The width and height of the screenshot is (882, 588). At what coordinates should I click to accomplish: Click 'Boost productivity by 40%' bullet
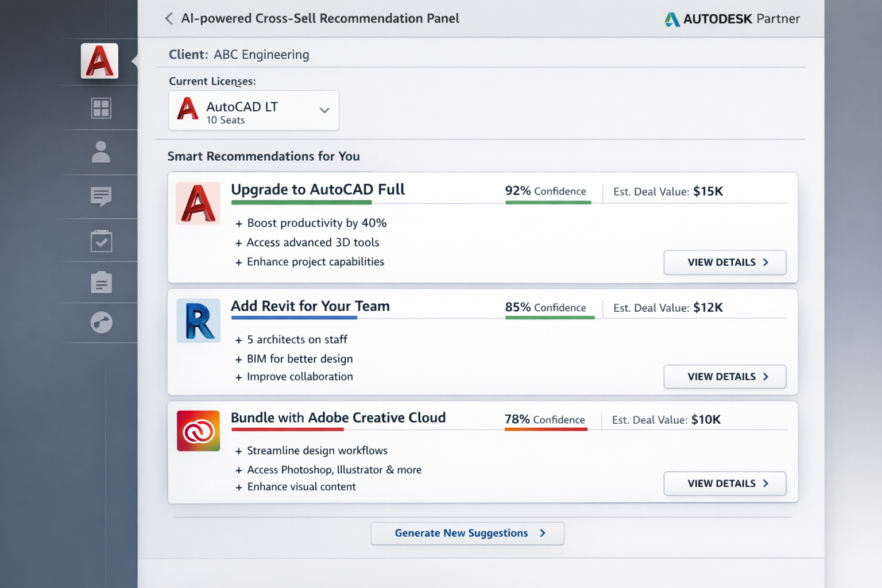point(311,223)
